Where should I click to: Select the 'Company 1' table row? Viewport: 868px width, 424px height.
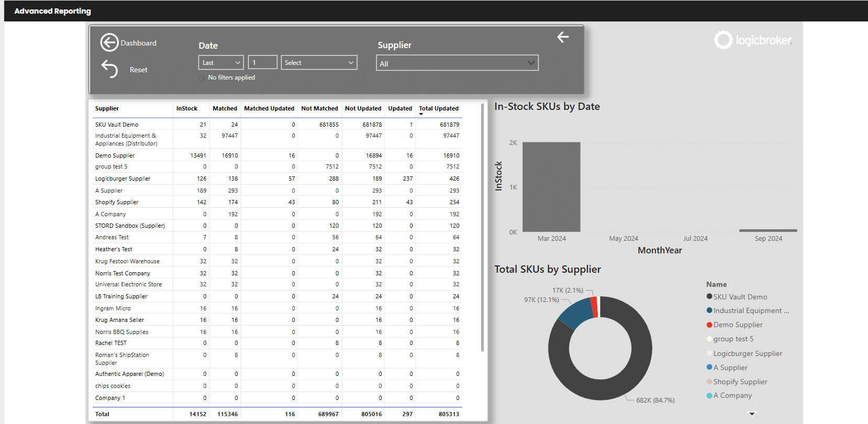tap(277, 398)
